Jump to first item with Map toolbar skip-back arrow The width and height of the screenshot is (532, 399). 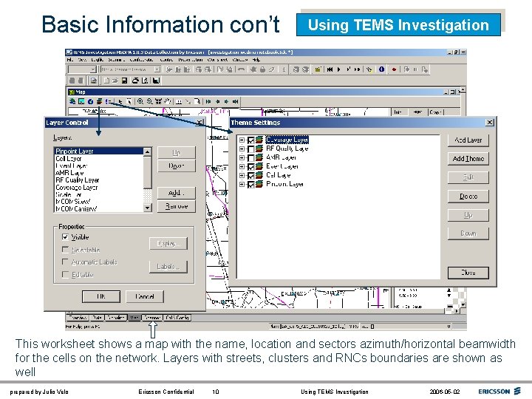tap(208, 101)
